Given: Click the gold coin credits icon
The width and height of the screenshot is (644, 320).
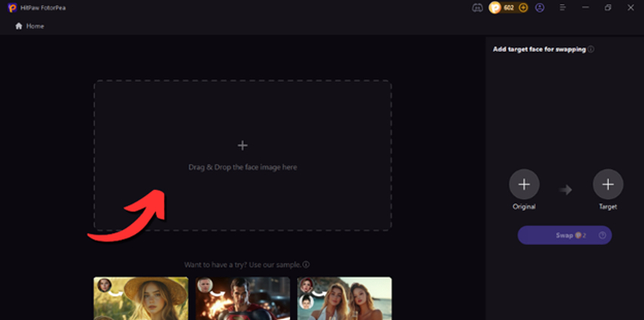Looking at the screenshot, I should pyautogui.click(x=495, y=8).
